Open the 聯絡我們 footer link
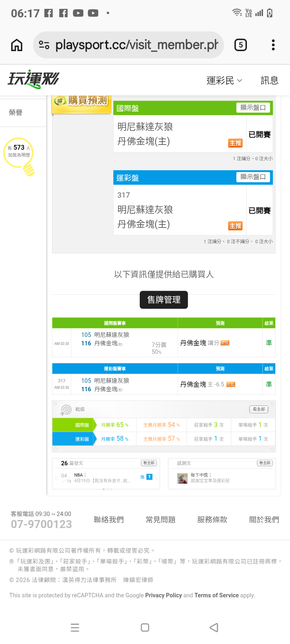290x644 pixels. (x=109, y=520)
